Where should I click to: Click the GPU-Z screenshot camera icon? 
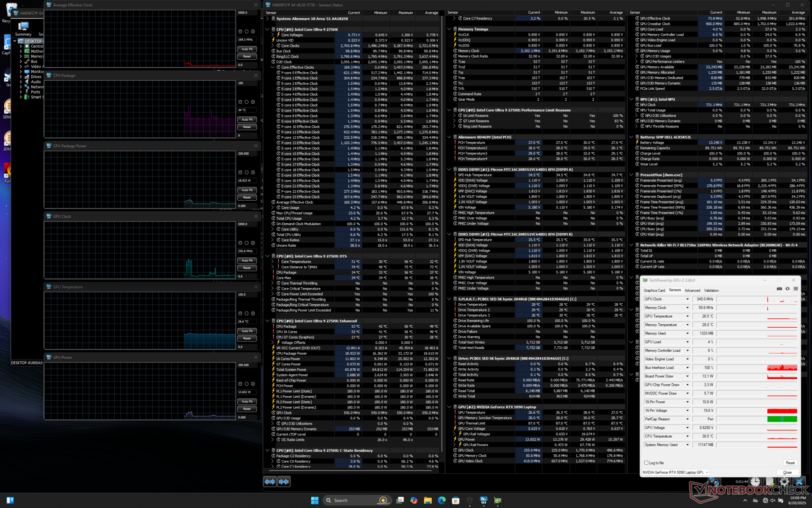pos(779,289)
